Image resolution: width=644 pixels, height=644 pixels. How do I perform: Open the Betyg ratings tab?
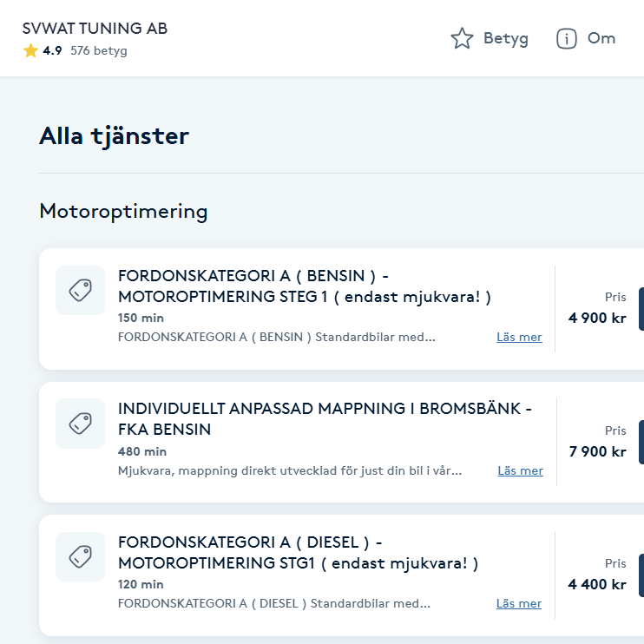490,38
